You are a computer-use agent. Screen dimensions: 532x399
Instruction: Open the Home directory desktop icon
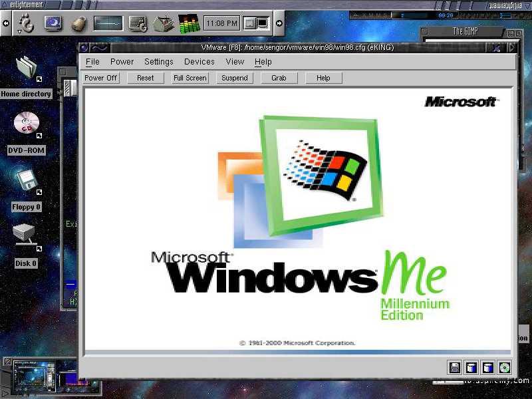pos(26,68)
